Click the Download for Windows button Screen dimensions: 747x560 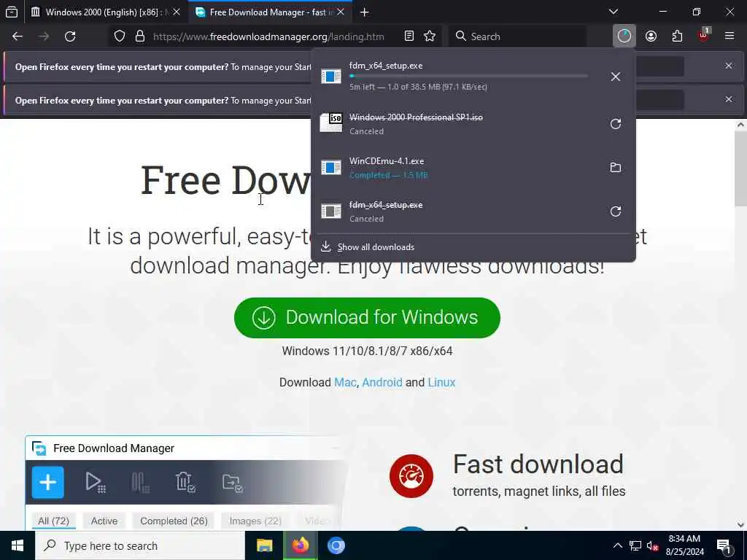point(368,318)
